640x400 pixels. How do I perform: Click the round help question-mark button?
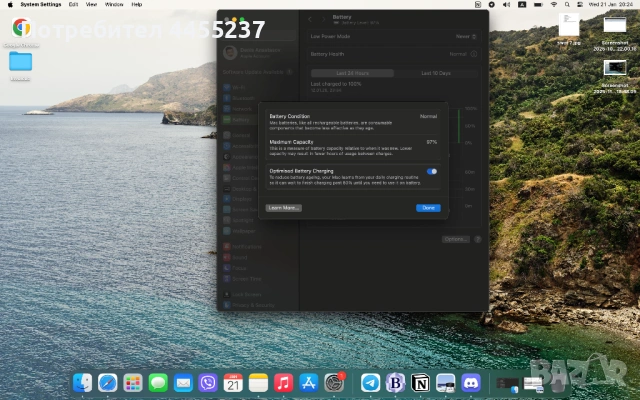point(478,239)
